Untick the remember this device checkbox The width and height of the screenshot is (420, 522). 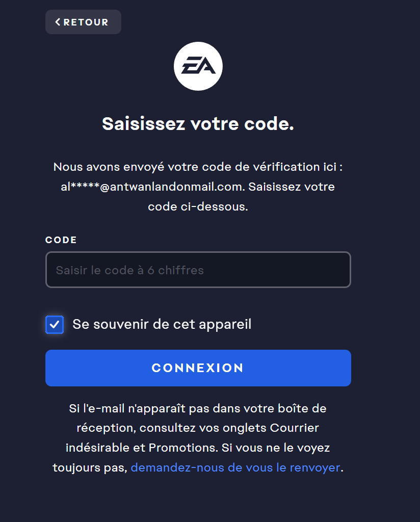[55, 324]
